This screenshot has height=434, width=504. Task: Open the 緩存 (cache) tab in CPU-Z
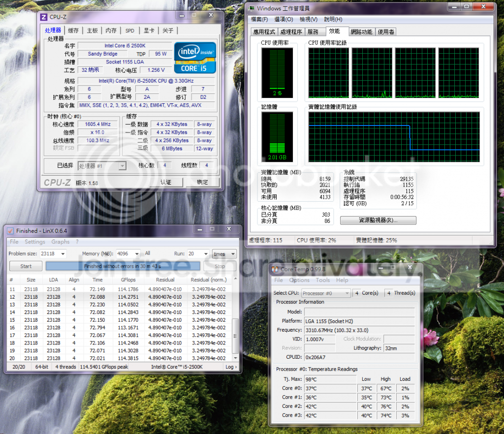click(x=73, y=31)
